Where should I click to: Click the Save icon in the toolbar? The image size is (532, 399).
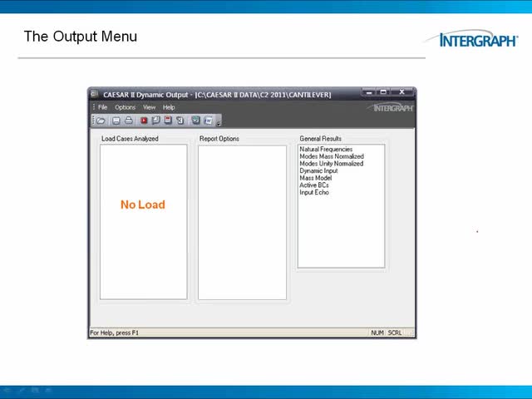(116, 121)
